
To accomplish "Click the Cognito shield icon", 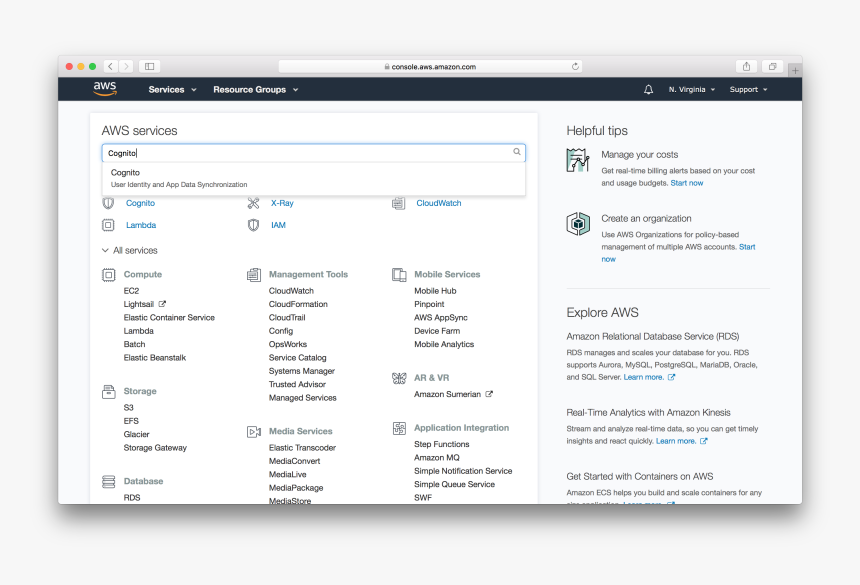I will (x=109, y=203).
